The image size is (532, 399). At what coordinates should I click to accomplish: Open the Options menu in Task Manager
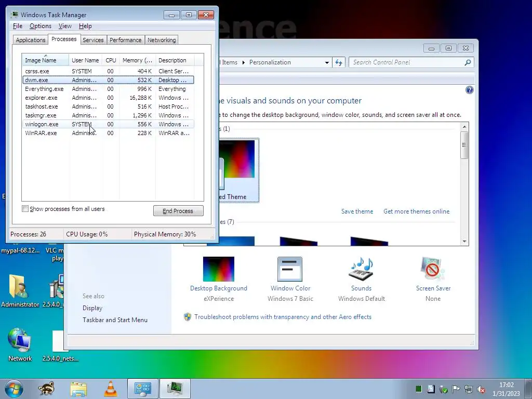(41, 26)
